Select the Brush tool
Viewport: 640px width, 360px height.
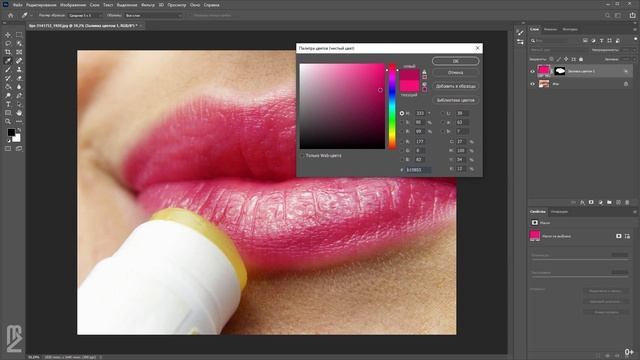[x=8, y=69]
